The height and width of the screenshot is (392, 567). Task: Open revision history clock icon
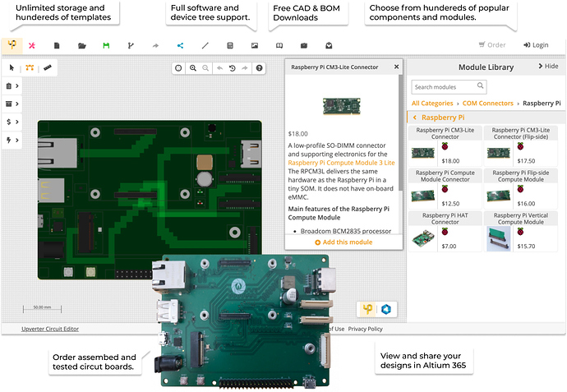[233, 68]
